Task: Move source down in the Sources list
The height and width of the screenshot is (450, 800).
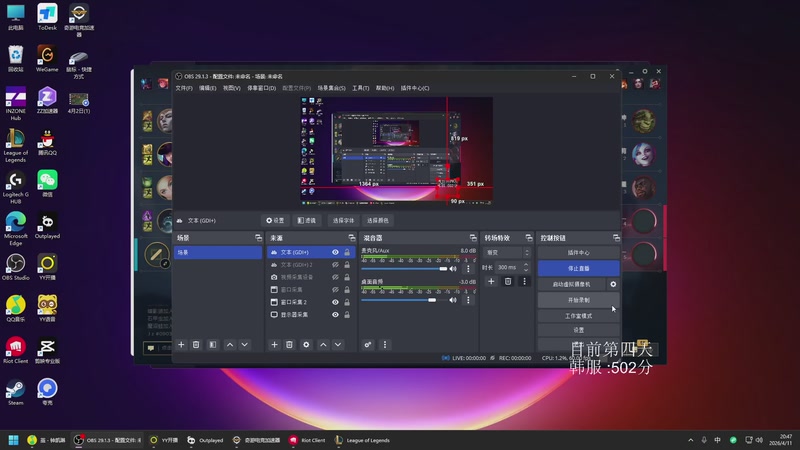Action: click(x=338, y=345)
